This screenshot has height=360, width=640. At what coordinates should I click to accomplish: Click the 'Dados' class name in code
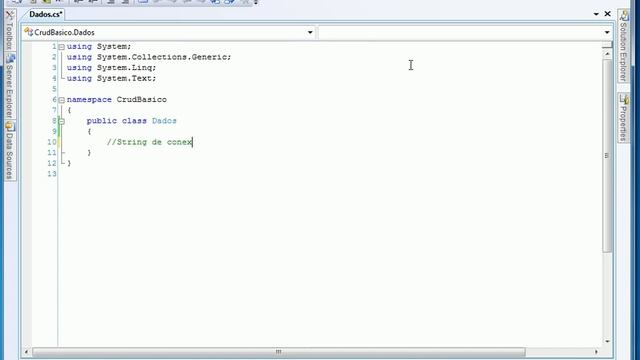(164, 121)
